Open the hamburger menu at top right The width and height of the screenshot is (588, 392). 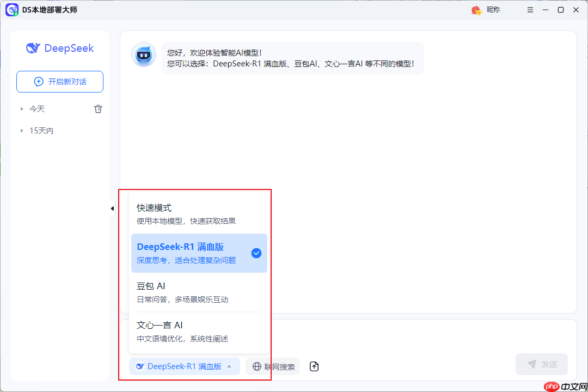(x=530, y=10)
